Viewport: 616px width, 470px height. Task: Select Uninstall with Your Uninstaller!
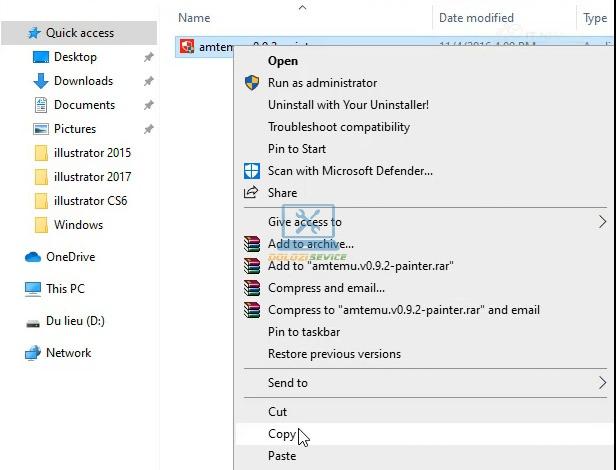click(x=348, y=105)
